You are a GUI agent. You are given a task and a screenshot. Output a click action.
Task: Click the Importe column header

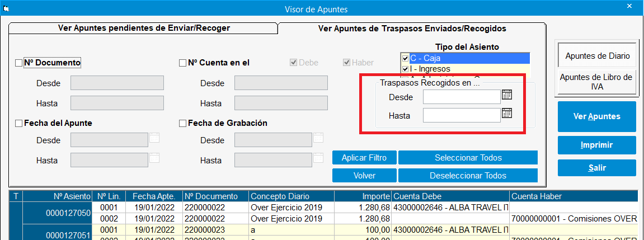[x=363, y=196]
